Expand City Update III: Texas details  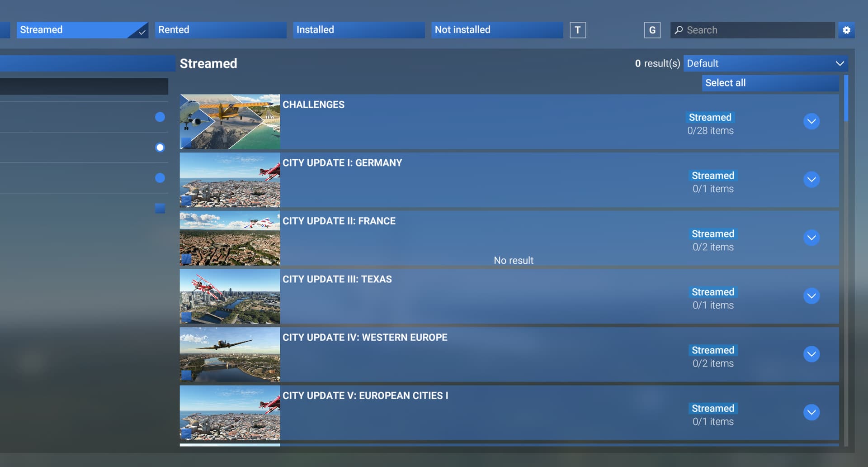812,296
